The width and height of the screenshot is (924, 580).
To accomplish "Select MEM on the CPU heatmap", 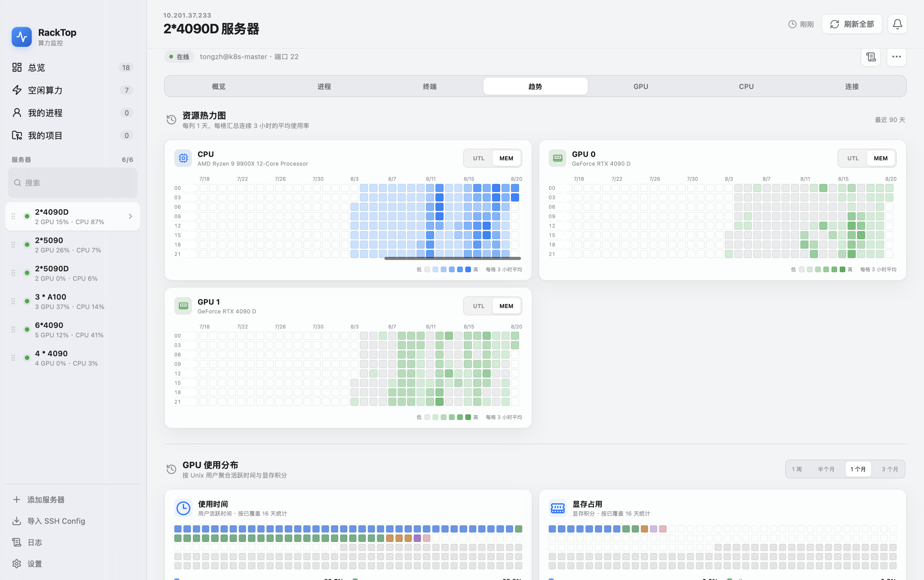I will tap(506, 158).
